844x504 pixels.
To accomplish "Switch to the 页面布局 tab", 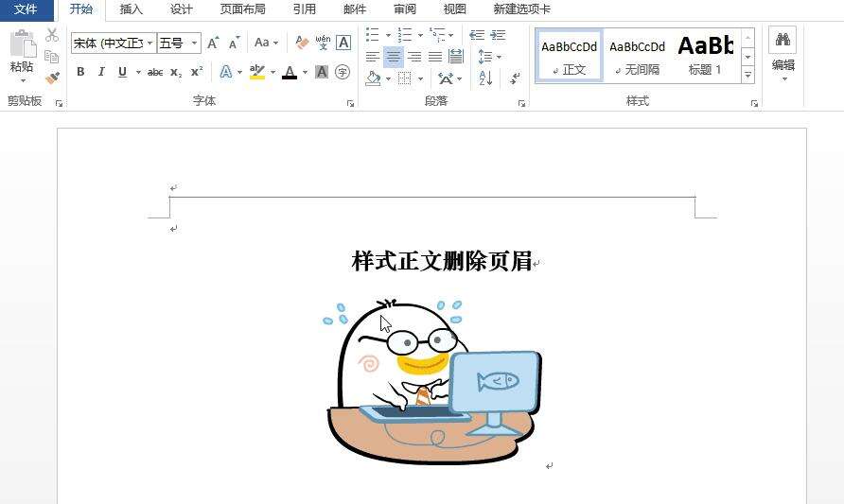I will click(243, 9).
